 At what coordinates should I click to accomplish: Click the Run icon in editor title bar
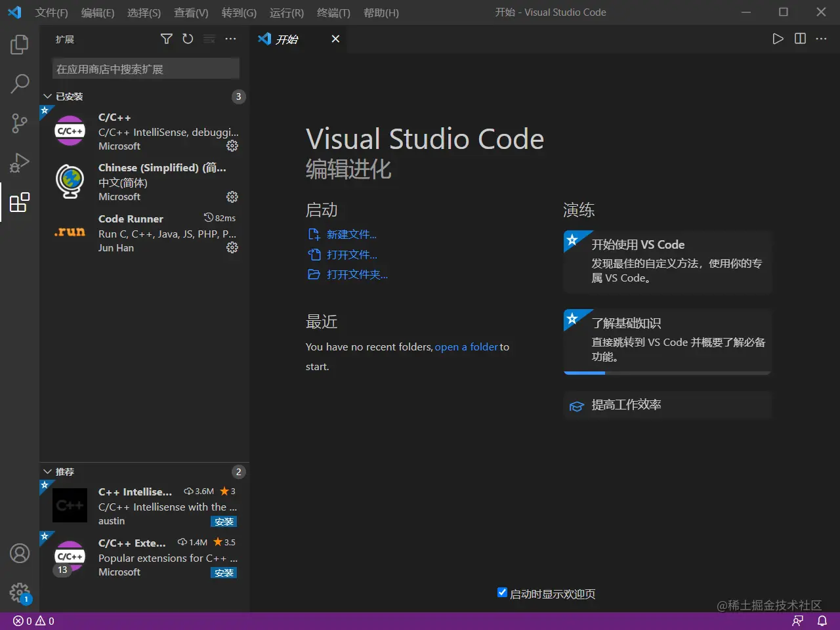[x=778, y=39]
